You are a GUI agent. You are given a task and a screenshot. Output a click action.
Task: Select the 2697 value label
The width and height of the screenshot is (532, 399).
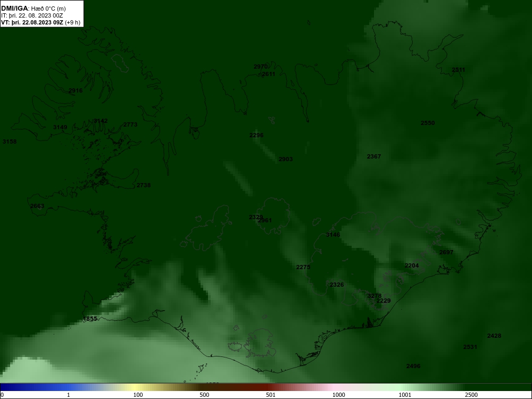446,252
